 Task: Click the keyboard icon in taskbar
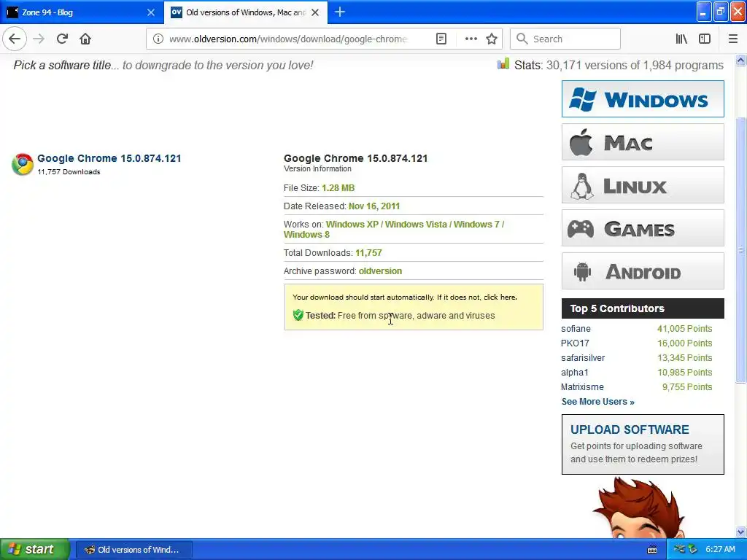(x=652, y=550)
